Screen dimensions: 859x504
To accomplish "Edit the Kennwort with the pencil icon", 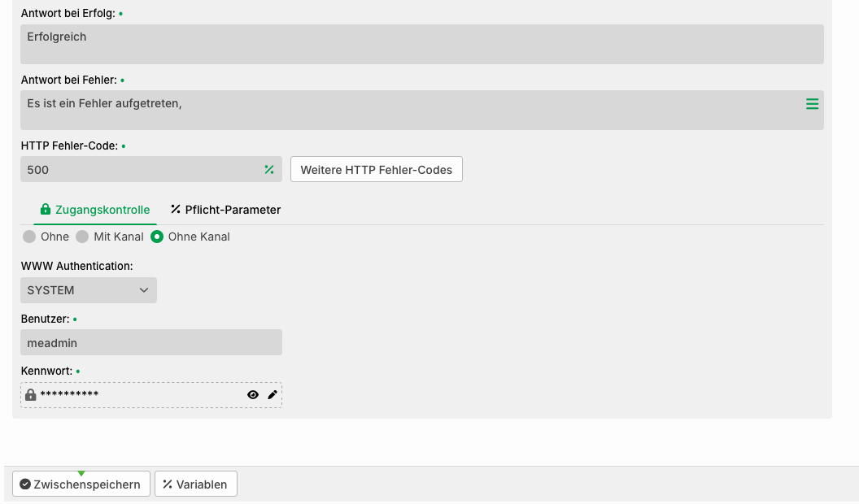I will (x=273, y=394).
